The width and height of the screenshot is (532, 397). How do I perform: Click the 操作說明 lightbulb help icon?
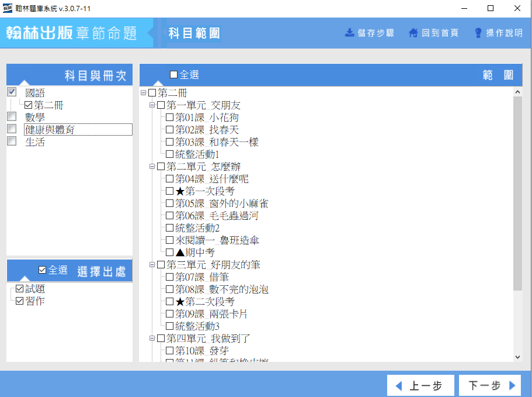[478, 33]
